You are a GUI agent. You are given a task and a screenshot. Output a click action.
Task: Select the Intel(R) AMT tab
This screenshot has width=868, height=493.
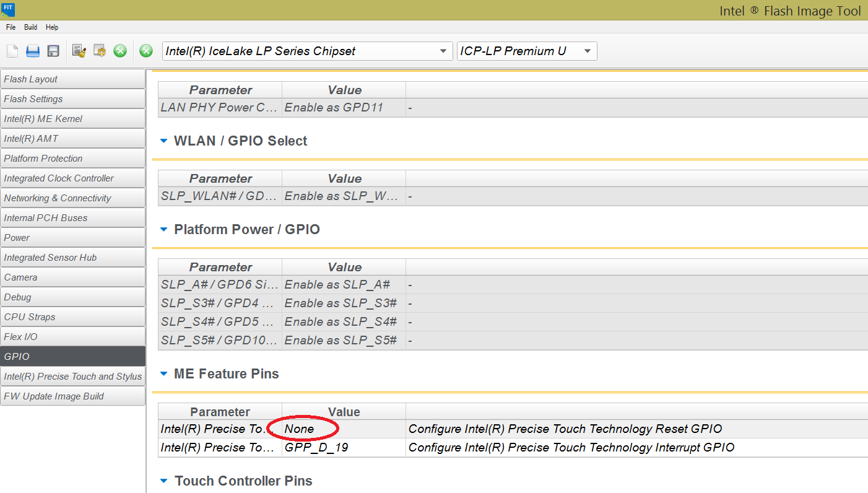[73, 139]
